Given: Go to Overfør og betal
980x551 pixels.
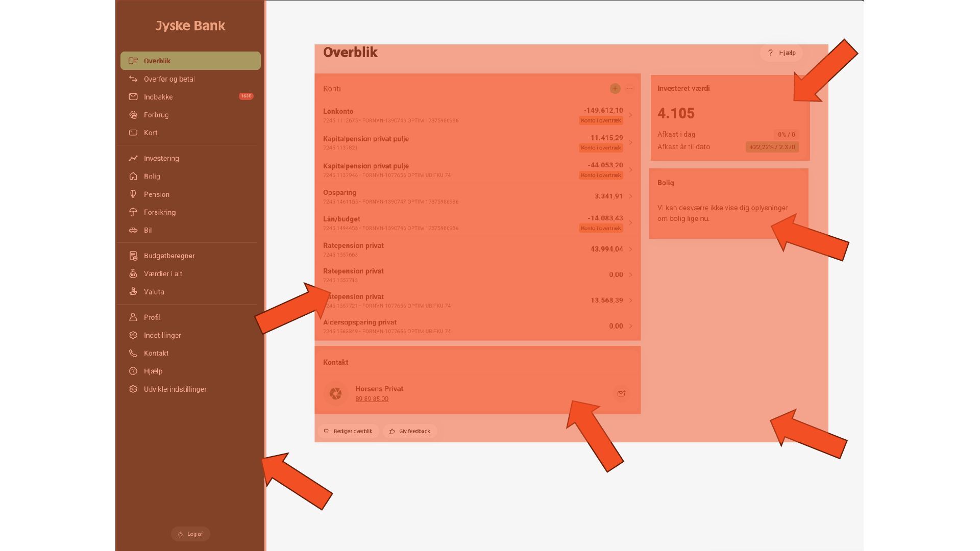Looking at the screenshot, I should pos(169,79).
